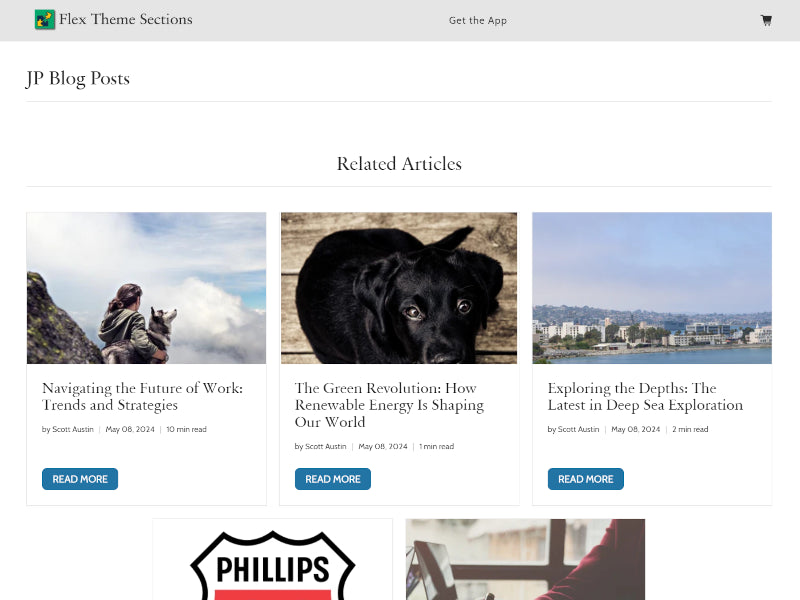Open the Get the App menu item
The width and height of the screenshot is (800, 600).
(x=478, y=20)
